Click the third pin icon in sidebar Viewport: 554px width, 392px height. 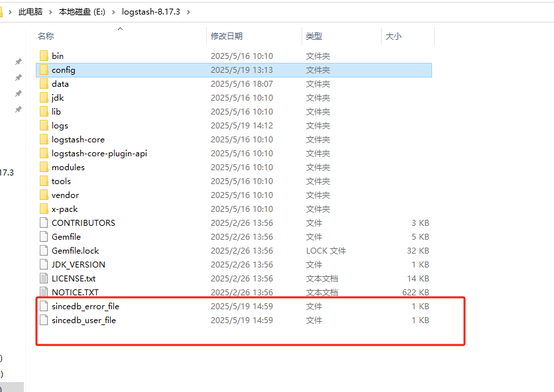point(19,93)
